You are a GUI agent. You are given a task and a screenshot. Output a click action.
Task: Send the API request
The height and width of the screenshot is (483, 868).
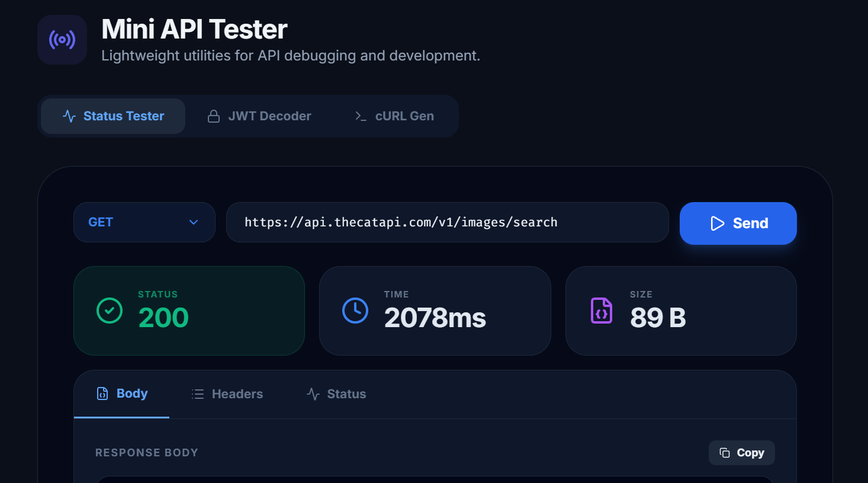click(x=738, y=223)
